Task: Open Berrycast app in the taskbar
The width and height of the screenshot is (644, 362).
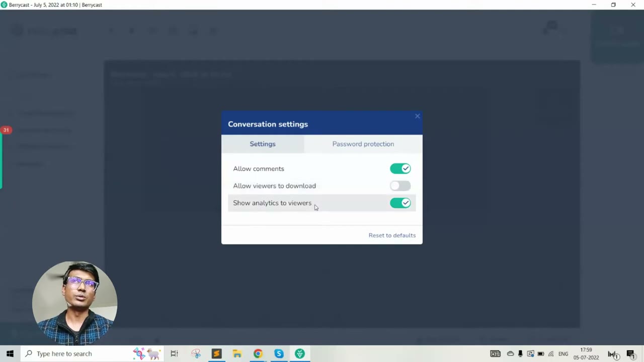Action: point(300,353)
